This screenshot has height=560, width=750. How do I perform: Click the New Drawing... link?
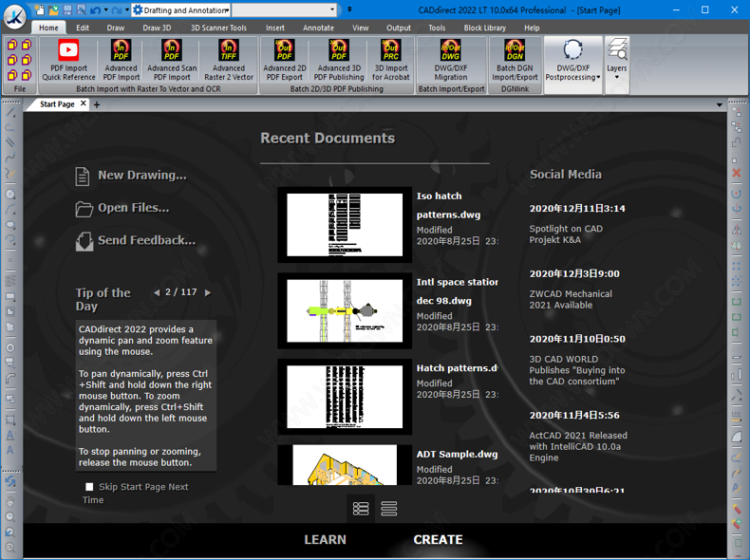point(142,176)
